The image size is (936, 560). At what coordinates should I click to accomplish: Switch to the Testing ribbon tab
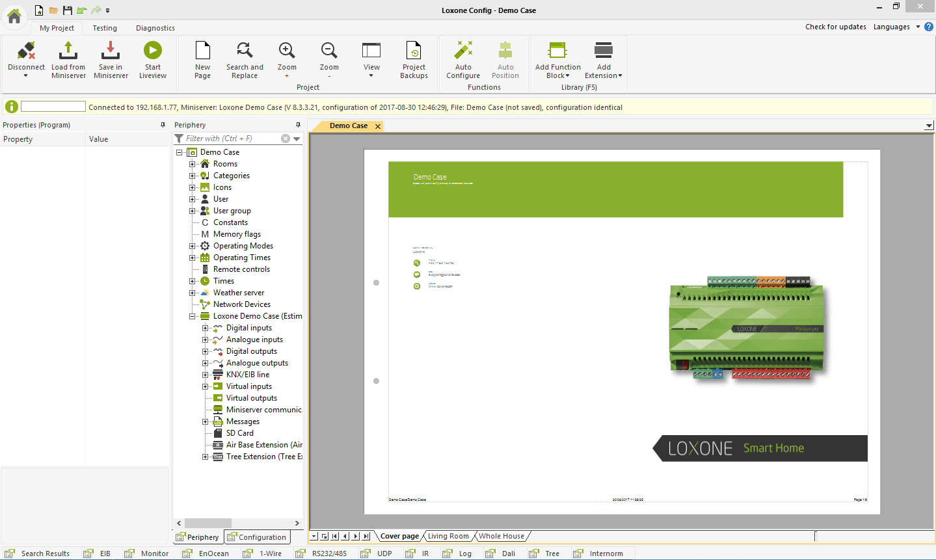point(105,28)
